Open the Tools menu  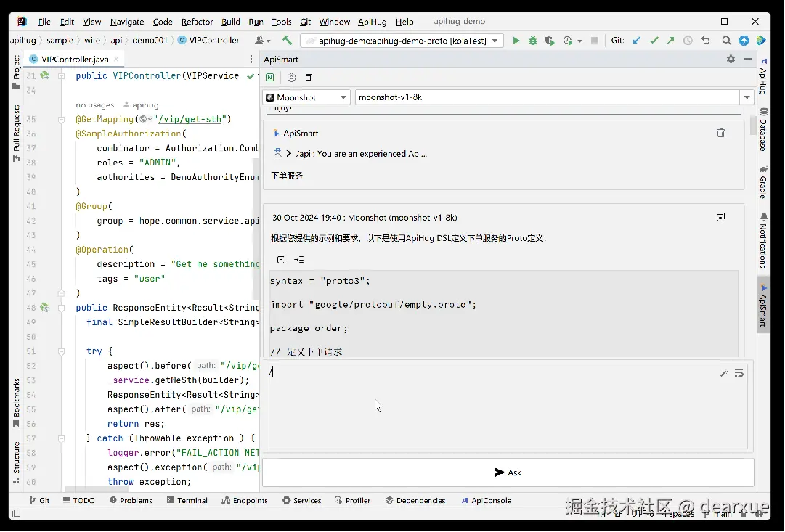pos(281,22)
